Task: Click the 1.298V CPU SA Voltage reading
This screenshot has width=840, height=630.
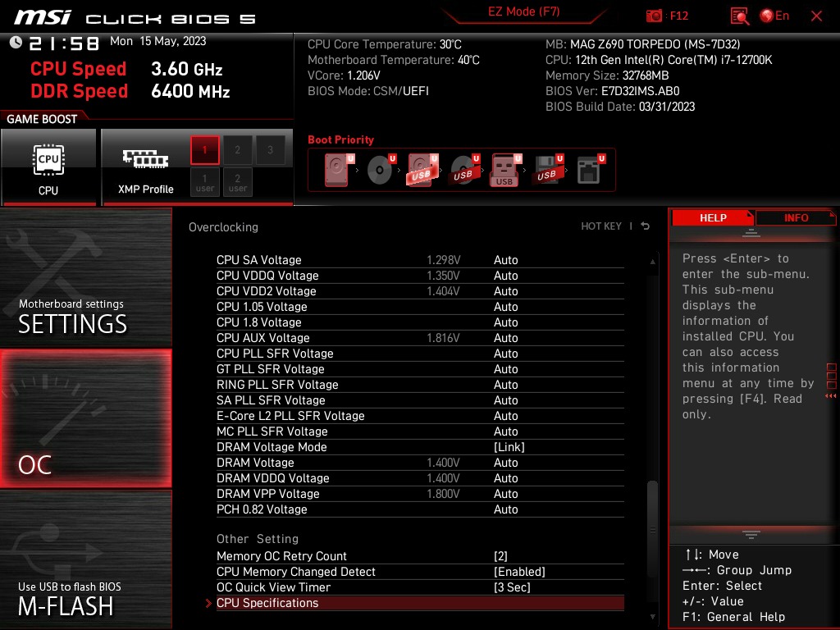Action: [x=444, y=260]
